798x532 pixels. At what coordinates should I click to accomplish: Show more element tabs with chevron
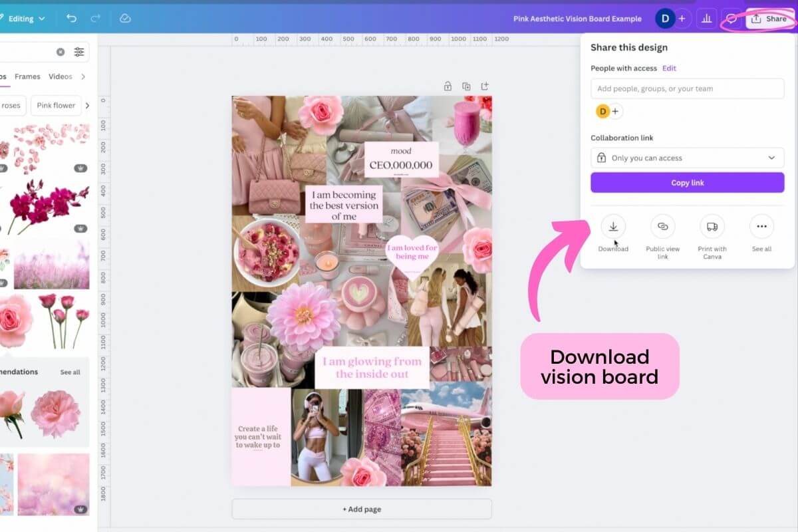click(83, 76)
